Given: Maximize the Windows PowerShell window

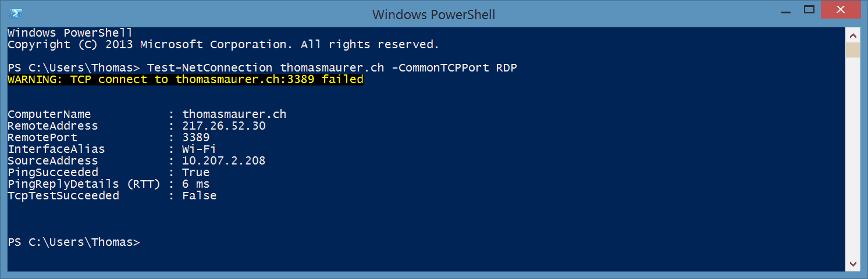Looking at the screenshot, I should [x=810, y=10].
